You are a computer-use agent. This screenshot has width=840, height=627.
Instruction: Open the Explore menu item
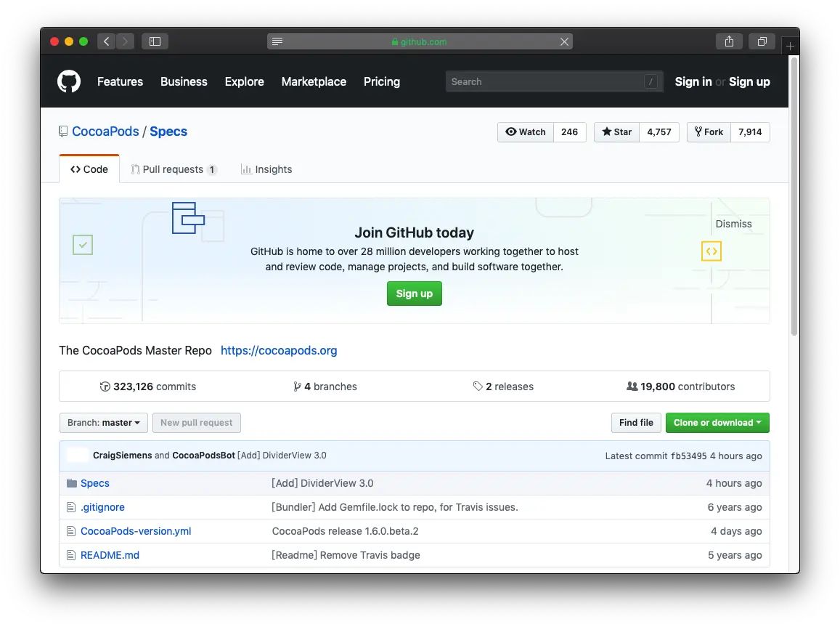[244, 81]
